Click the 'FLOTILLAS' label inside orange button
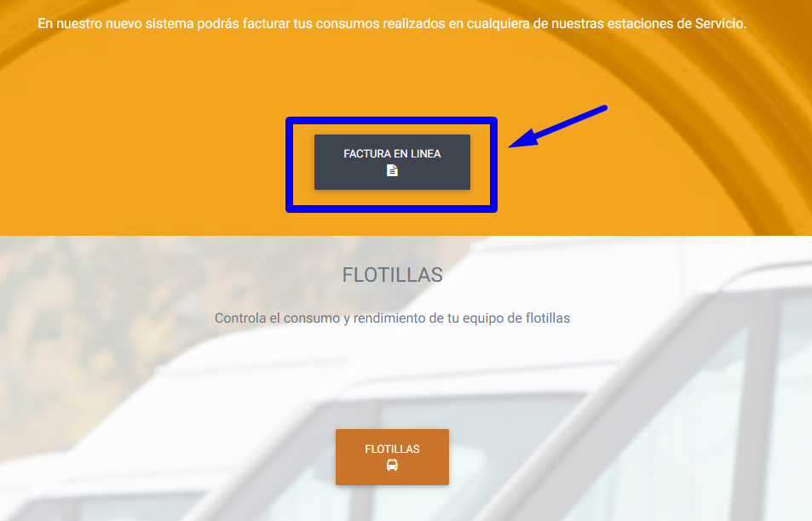Image resolution: width=812 pixels, height=521 pixels. (x=392, y=449)
